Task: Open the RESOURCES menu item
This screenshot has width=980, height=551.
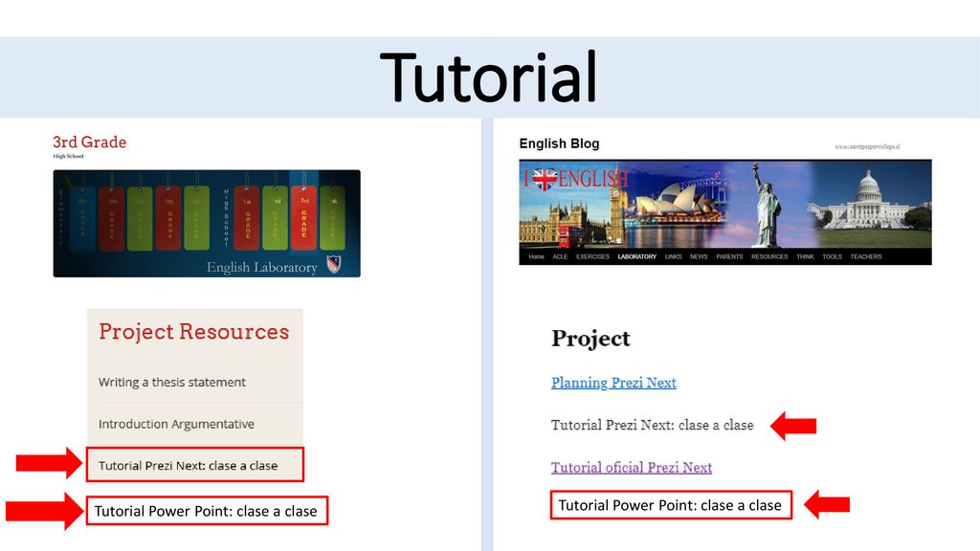Action: tap(769, 256)
